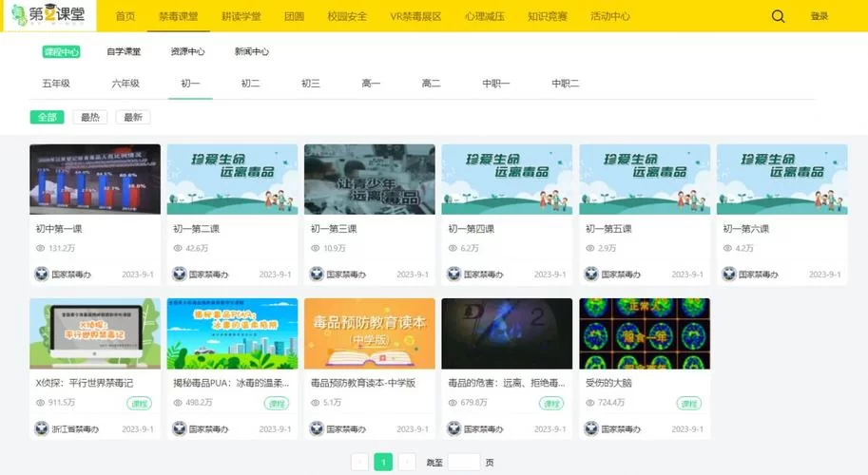868x475 pixels.
Task: Click view-count eye icon on 初中第一课
Action: (41, 248)
